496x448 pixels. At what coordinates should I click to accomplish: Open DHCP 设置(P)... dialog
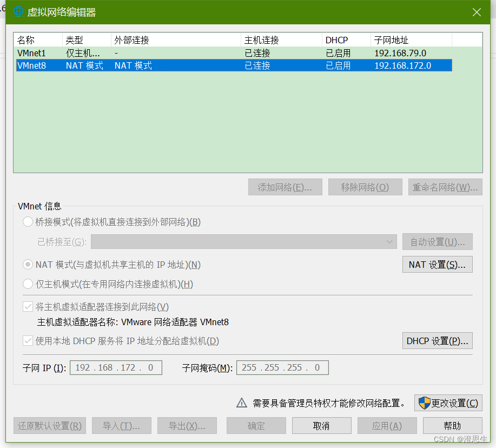(438, 341)
